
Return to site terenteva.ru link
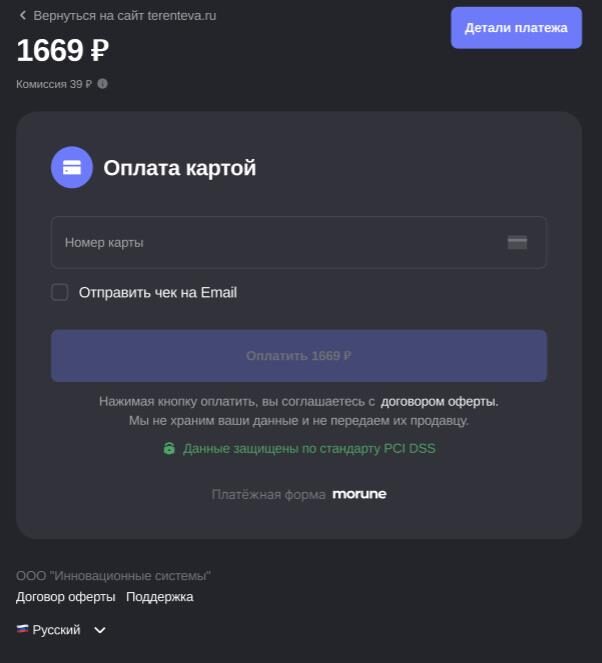124,16
